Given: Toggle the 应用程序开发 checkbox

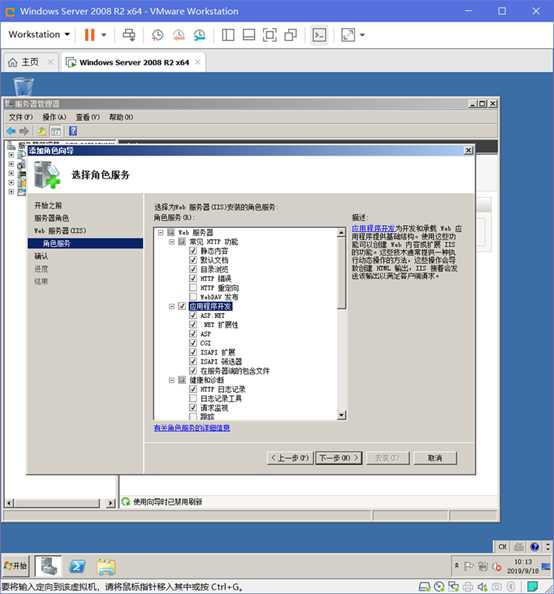Looking at the screenshot, I should coord(182,306).
